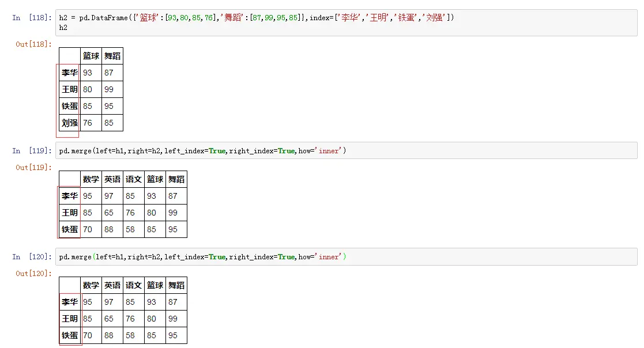Click the In [120] pd.merge code cell
The height and width of the screenshot is (348, 644).
tap(347, 256)
